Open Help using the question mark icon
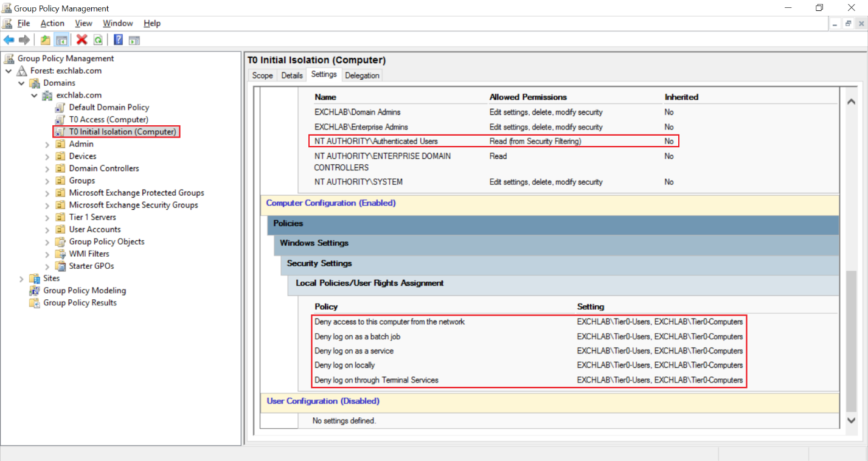Viewport: 868px width, 461px height. click(117, 40)
